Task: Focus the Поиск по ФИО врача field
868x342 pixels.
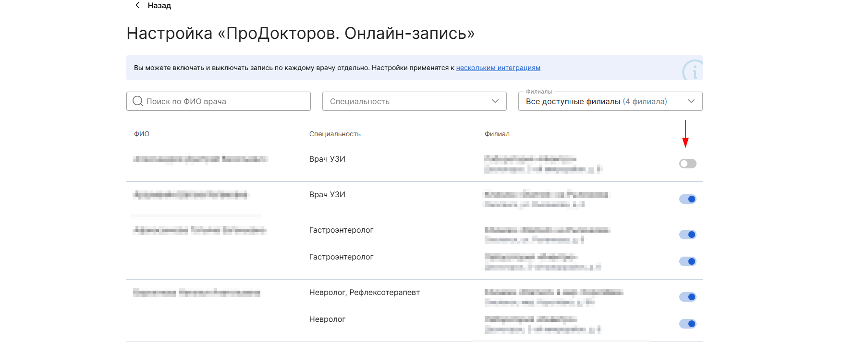Action: coord(219,101)
